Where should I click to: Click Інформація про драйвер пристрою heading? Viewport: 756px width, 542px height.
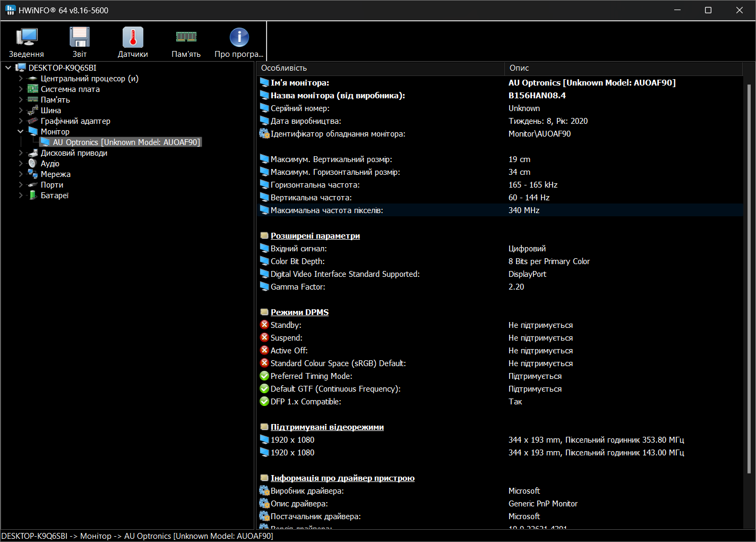342,478
